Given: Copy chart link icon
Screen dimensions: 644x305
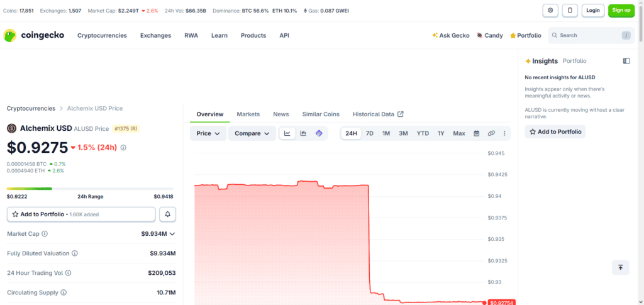Looking at the screenshot, I should 491,133.
